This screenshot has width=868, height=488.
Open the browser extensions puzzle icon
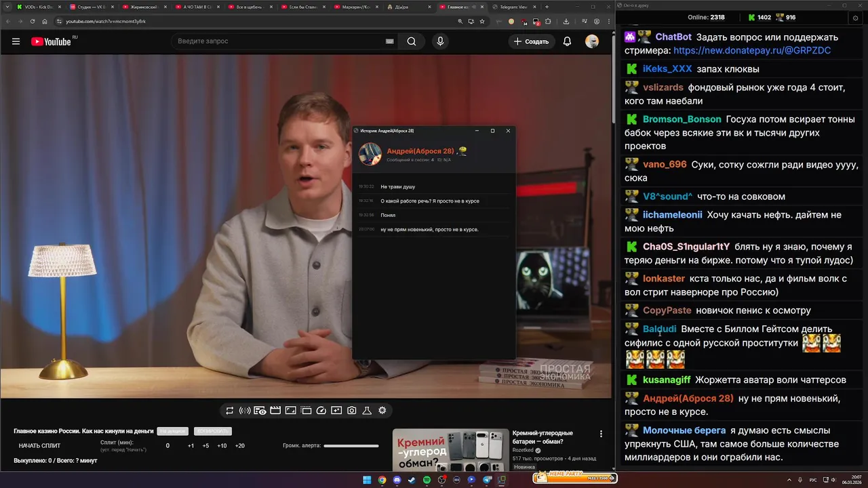click(x=547, y=21)
